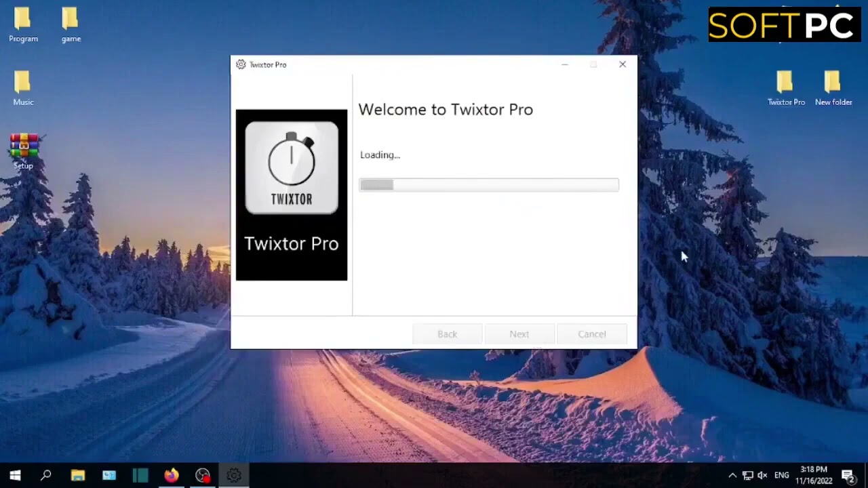Open the Windows Start menu
Image resolution: width=868 pixels, height=488 pixels.
pyautogui.click(x=15, y=476)
